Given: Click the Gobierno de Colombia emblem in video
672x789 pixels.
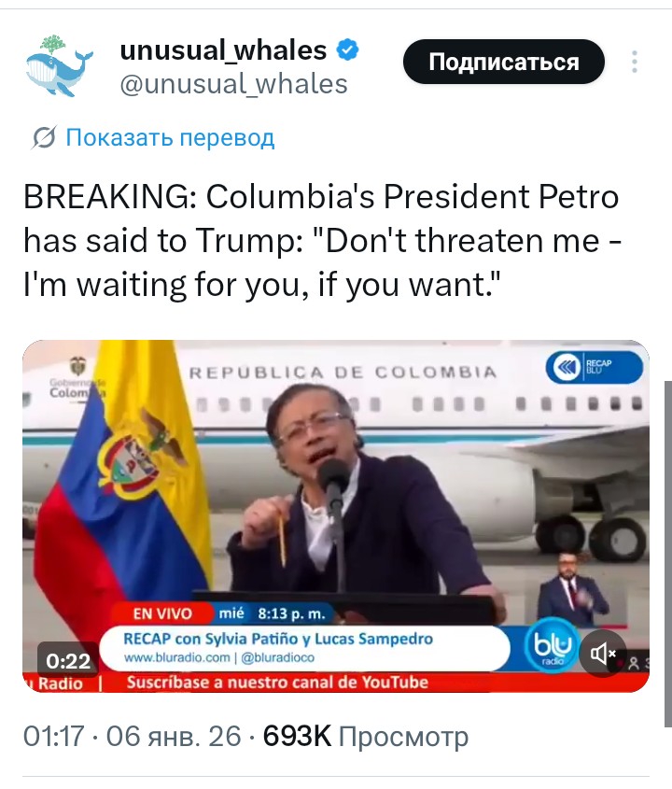Looking at the screenshot, I should pyautogui.click(x=77, y=377).
